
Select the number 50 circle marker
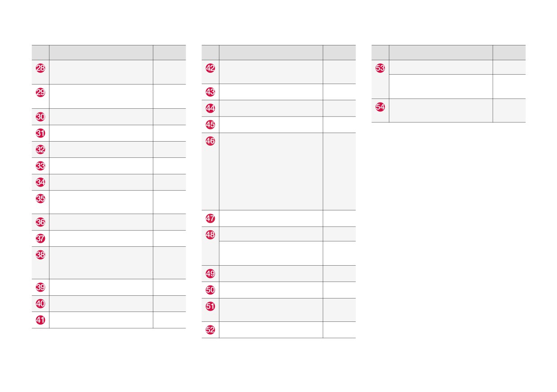(210, 290)
